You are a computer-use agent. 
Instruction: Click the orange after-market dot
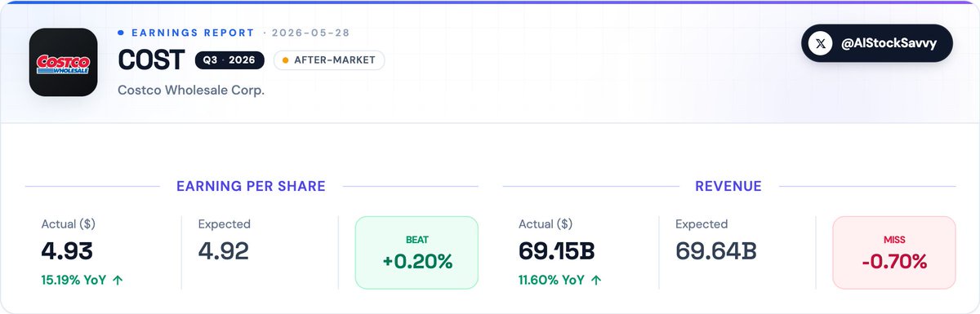tap(285, 60)
